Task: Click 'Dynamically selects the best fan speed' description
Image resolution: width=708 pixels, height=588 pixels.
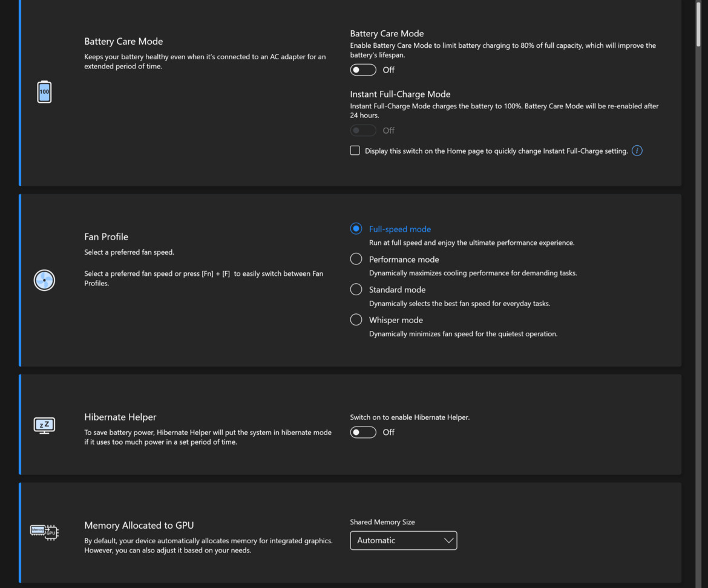Action: [x=460, y=304]
